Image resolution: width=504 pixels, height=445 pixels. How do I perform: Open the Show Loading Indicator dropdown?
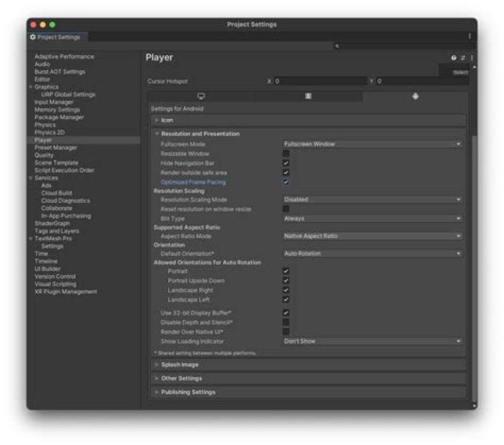[x=372, y=341]
